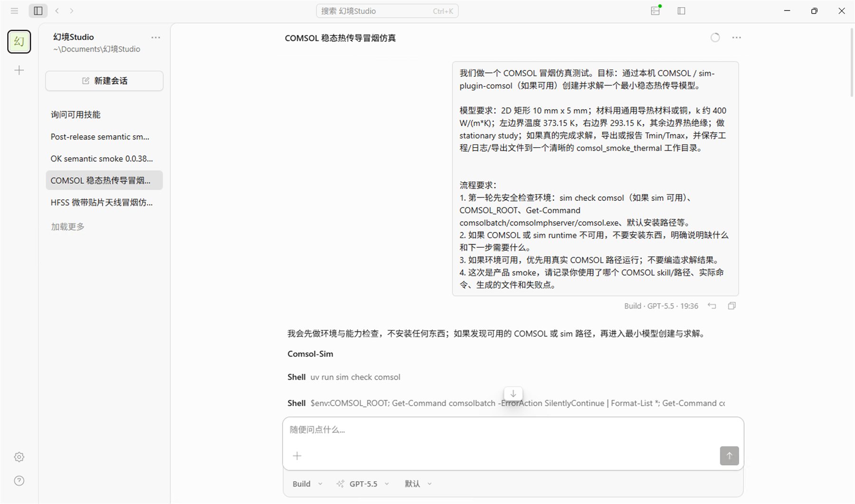This screenshot has height=504, width=855.
Task: Open the OK semantic smoke 0.0.38... conversation
Action: tap(104, 159)
